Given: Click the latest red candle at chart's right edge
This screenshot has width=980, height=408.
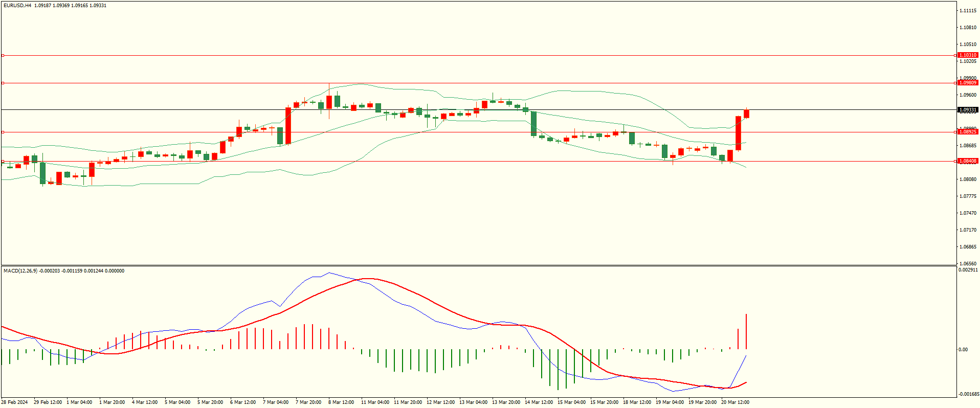Looking at the screenshot, I should coord(747,114).
